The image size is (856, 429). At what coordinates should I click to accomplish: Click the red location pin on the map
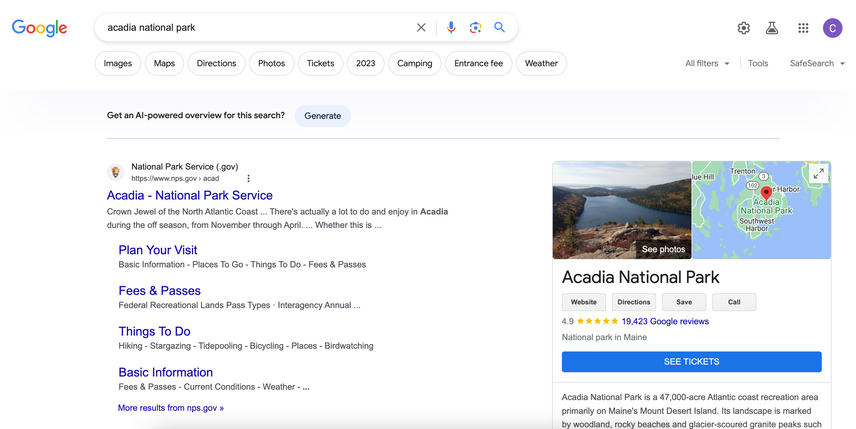(x=766, y=193)
